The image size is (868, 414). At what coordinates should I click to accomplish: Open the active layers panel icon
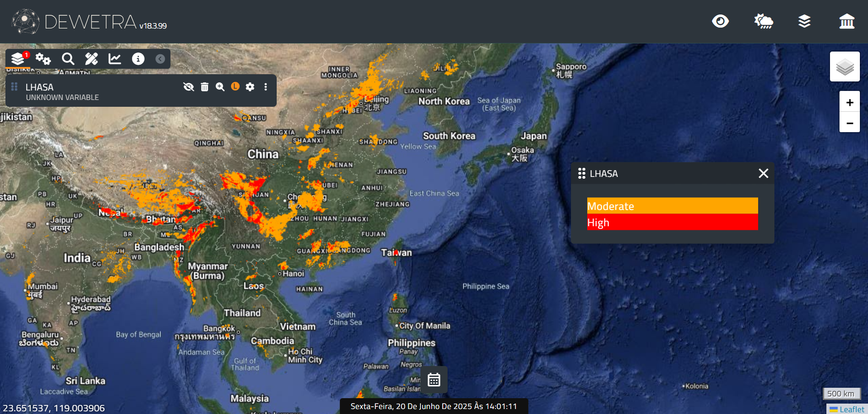(x=18, y=59)
